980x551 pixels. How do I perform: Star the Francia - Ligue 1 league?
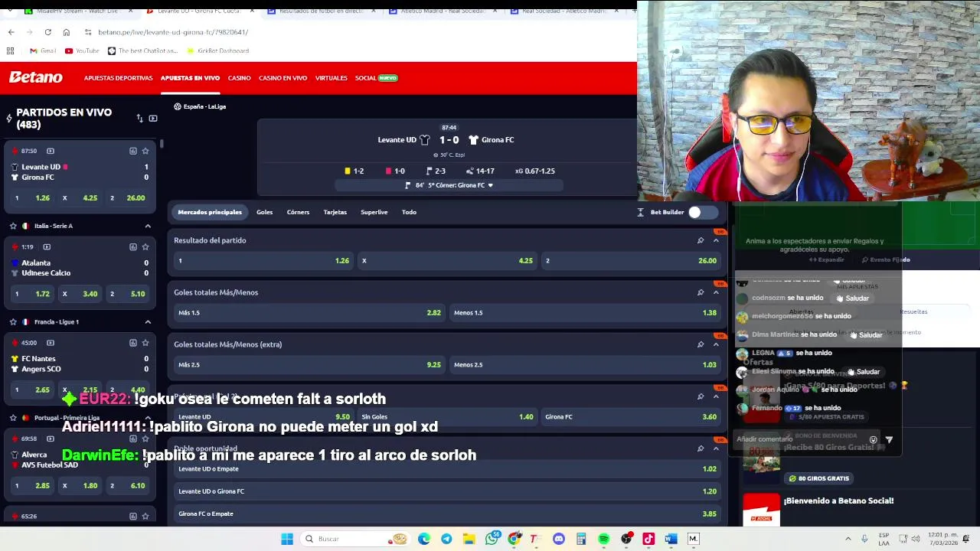[13, 322]
